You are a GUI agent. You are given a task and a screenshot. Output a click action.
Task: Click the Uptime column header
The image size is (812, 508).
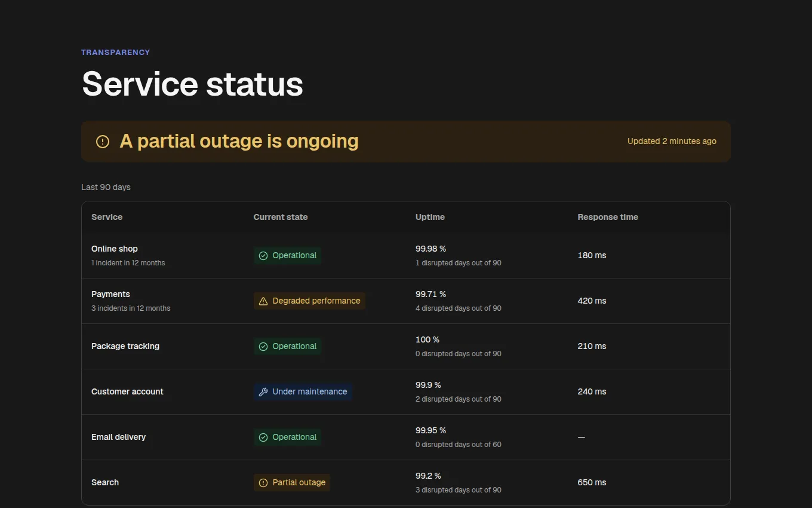coord(430,217)
